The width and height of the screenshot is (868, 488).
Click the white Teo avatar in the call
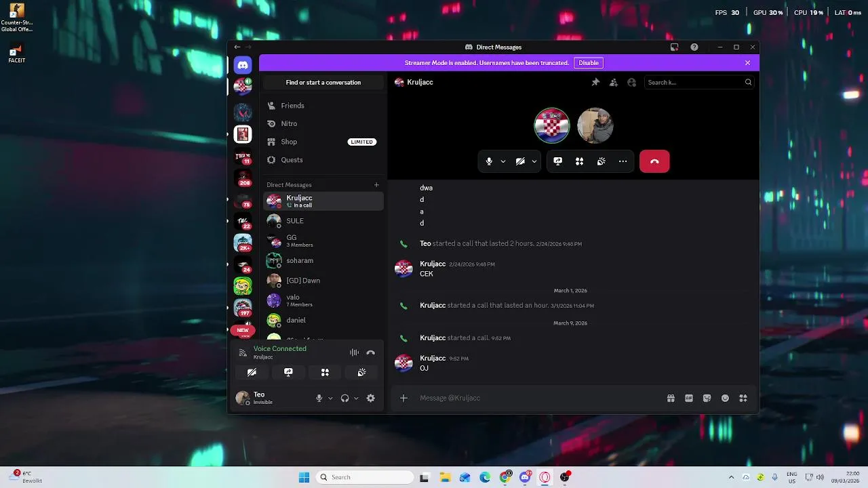coord(595,125)
